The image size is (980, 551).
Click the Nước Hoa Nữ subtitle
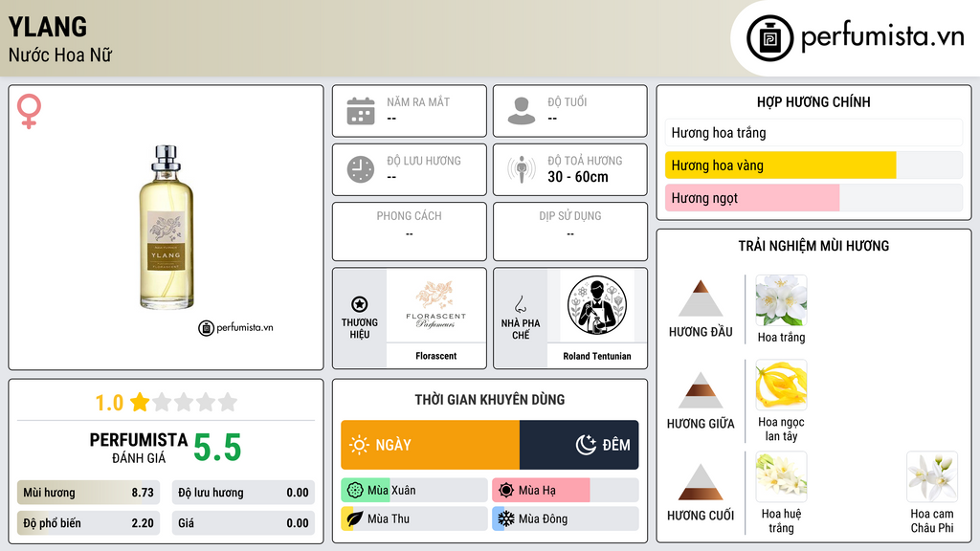coord(60,55)
